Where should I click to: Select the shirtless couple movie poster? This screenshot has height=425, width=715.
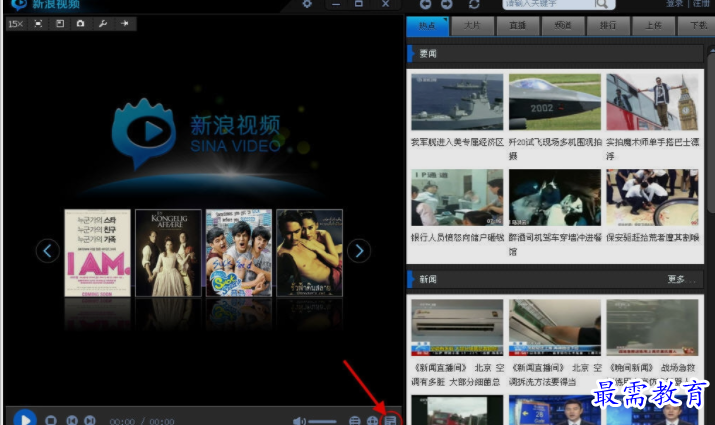(x=310, y=253)
